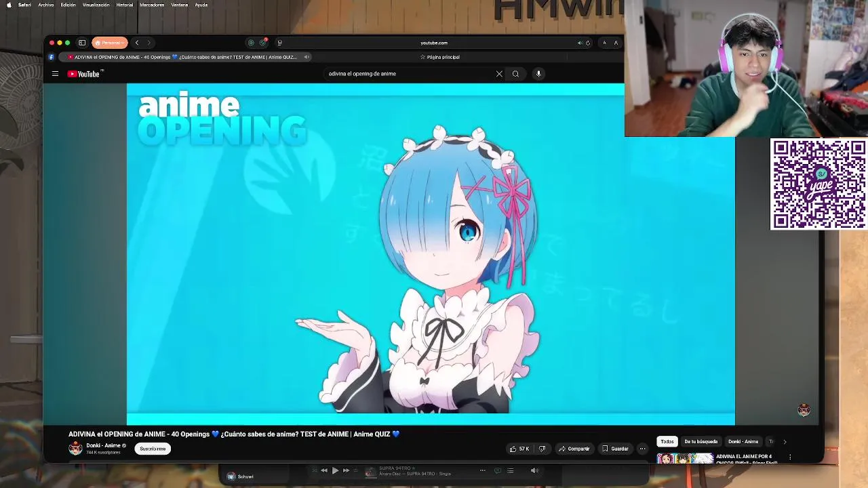Open lyrics in music mini player
This screenshot has width=868, height=488.
(497, 470)
